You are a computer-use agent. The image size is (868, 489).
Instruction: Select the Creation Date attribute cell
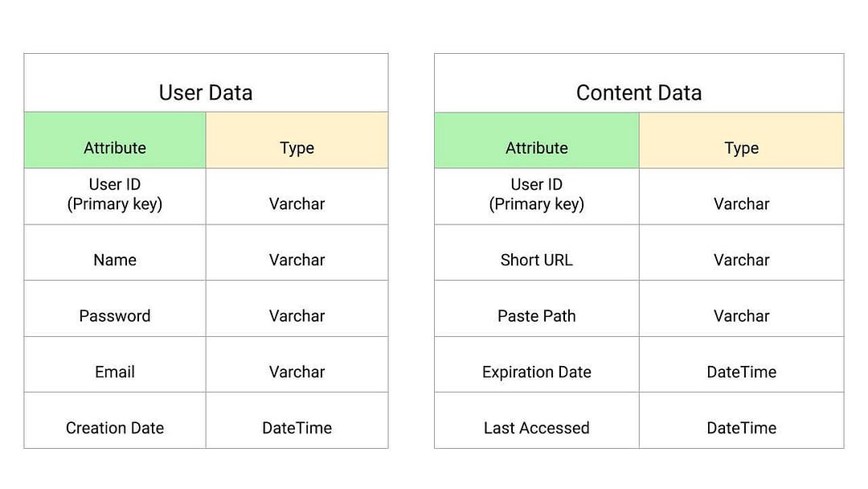[115, 428]
